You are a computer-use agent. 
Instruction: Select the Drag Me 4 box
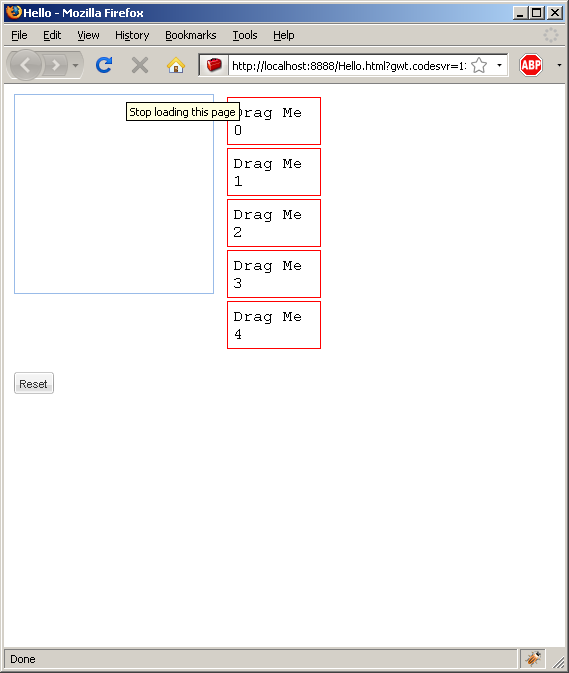[x=274, y=325]
